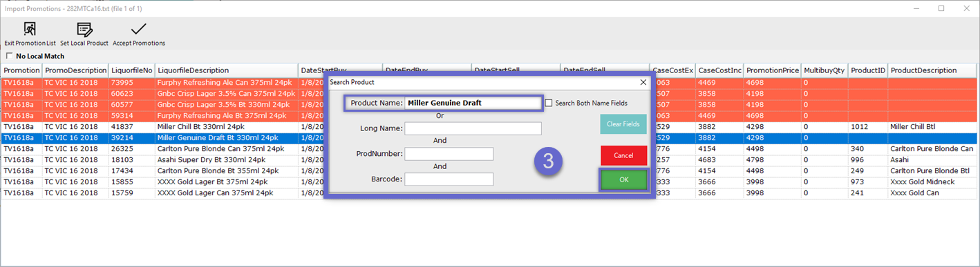The height and width of the screenshot is (267, 980).
Task: Click the red Cancel button
Action: point(623,155)
